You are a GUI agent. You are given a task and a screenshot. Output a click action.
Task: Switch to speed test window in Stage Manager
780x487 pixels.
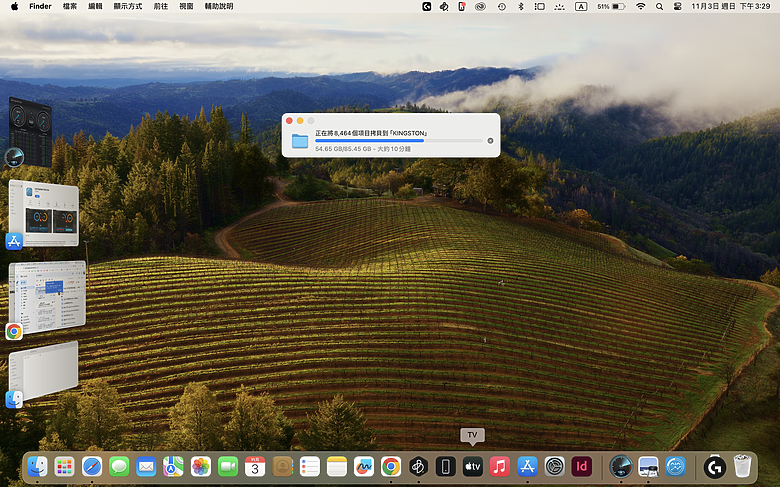click(30, 132)
